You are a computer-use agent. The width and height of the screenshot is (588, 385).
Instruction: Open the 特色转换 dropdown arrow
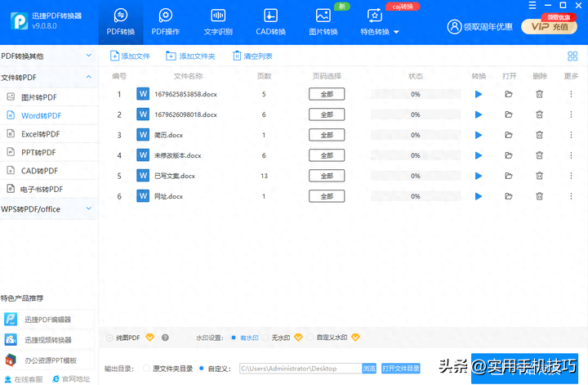[x=396, y=32]
